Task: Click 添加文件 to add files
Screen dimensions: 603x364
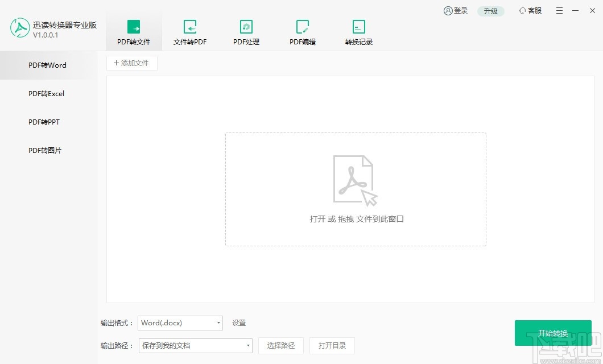Action: 131,63
